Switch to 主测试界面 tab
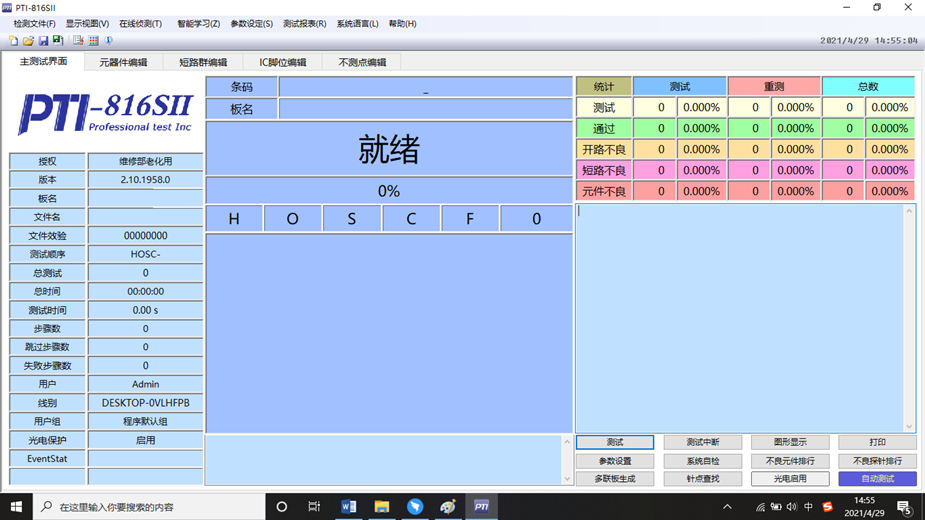The width and height of the screenshot is (925, 520). 43,61
